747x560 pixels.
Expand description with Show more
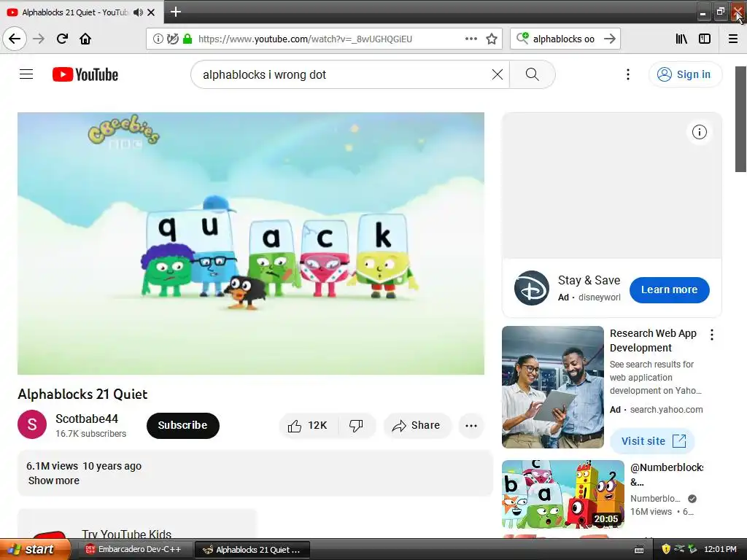tap(54, 481)
